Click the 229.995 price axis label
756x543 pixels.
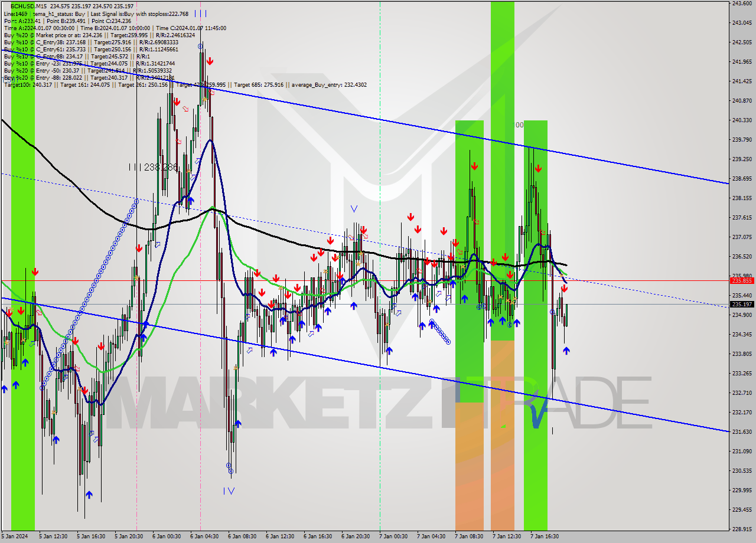(742, 490)
